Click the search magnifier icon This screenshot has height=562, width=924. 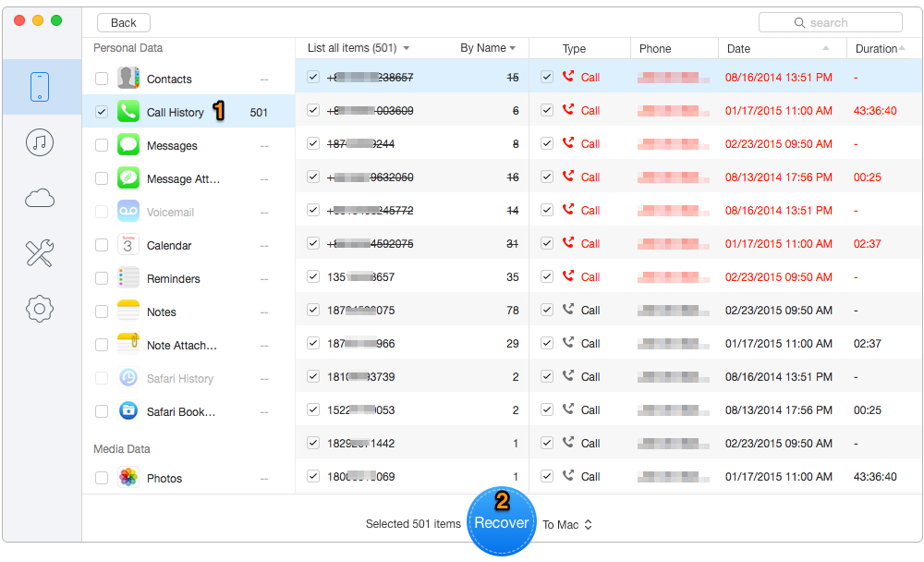pos(799,22)
